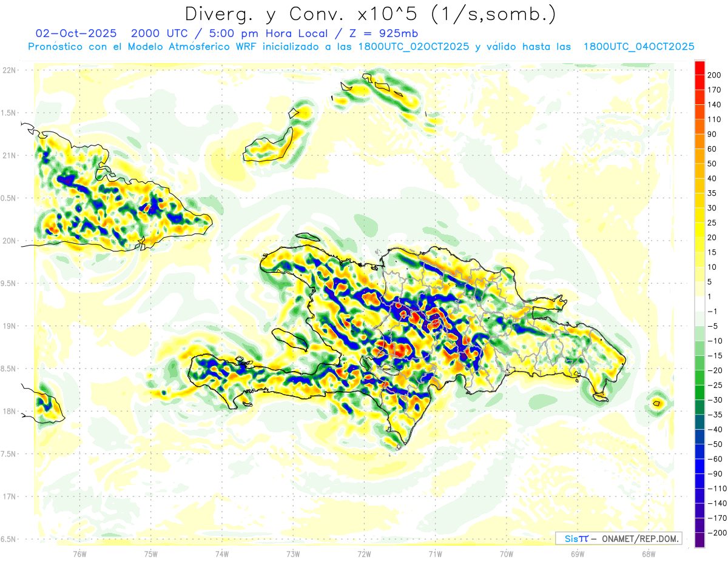Click the '8.5N' latitude axis label

(x=8, y=369)
